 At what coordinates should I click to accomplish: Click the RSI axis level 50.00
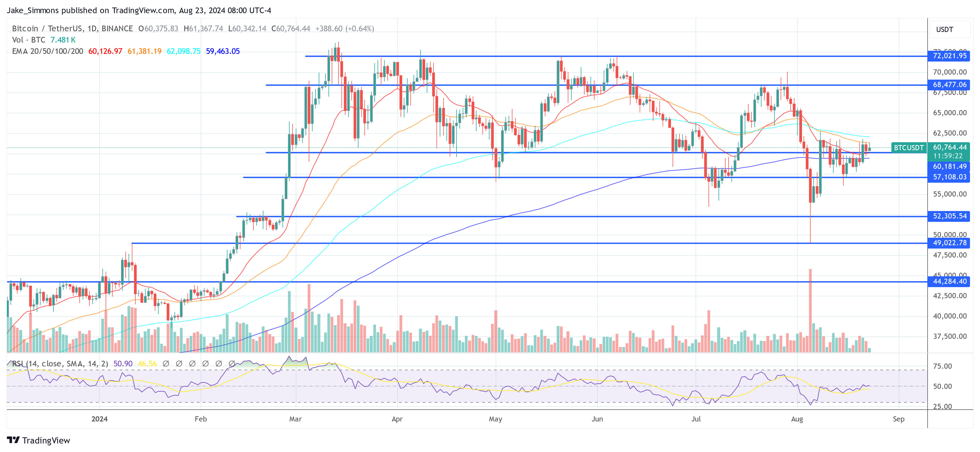pos(943,387)
